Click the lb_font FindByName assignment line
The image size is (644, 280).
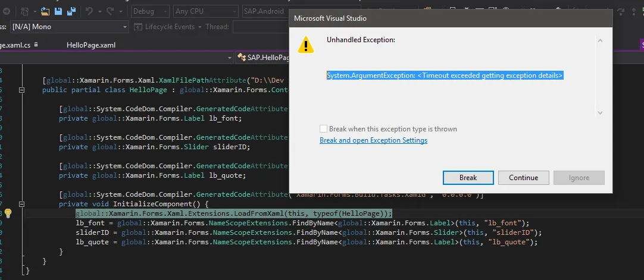coord(303,223)
